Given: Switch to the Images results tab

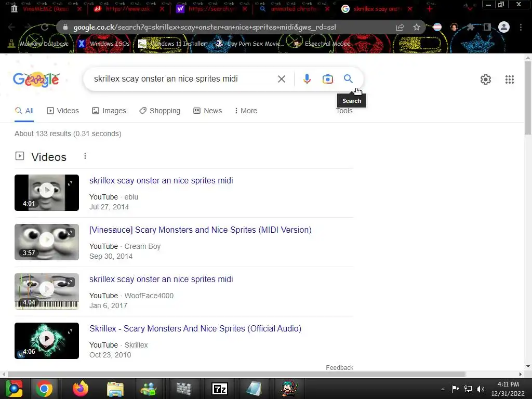Looking at the screenshot, I should coord(109,111).
